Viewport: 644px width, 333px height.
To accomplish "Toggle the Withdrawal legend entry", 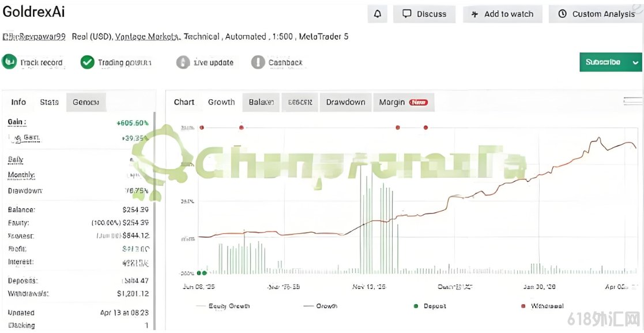I will pyautogui.click(x=543, y=306).
